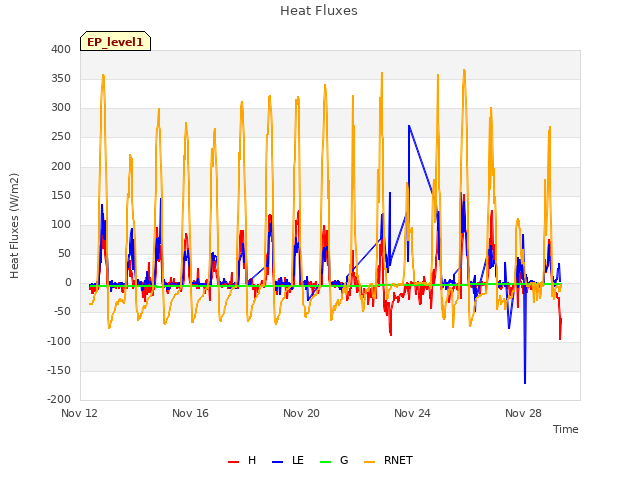The height and width of the screenshot is (480, 640).
Task: Toggle the LE series in legend
Action: pos(288,460)
